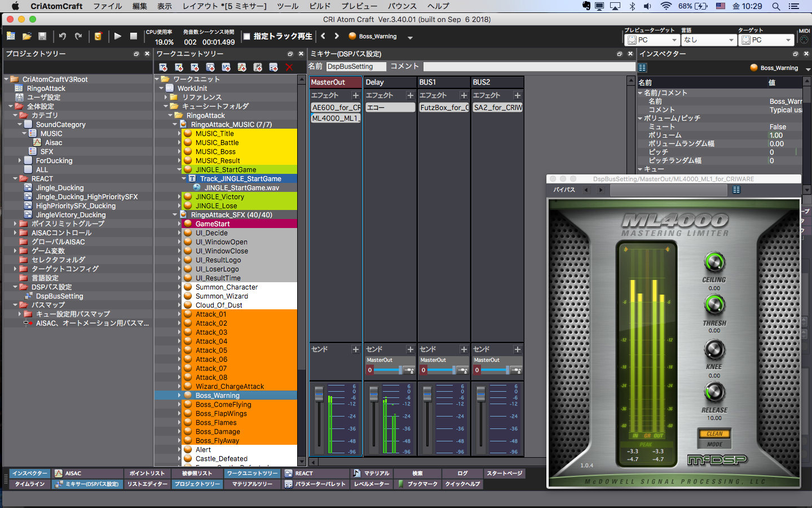Save the project with the floppy icon
812x508 pixels.
click(42, 36)
